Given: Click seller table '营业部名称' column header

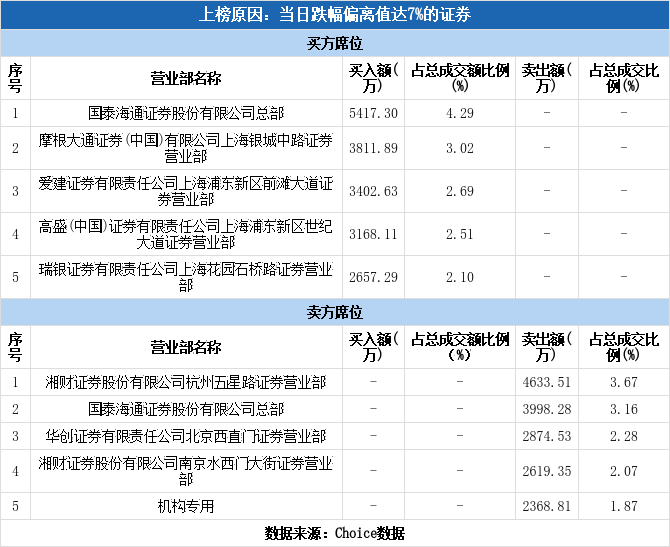Looking at the screenshot, I should (x=186, y=347).
